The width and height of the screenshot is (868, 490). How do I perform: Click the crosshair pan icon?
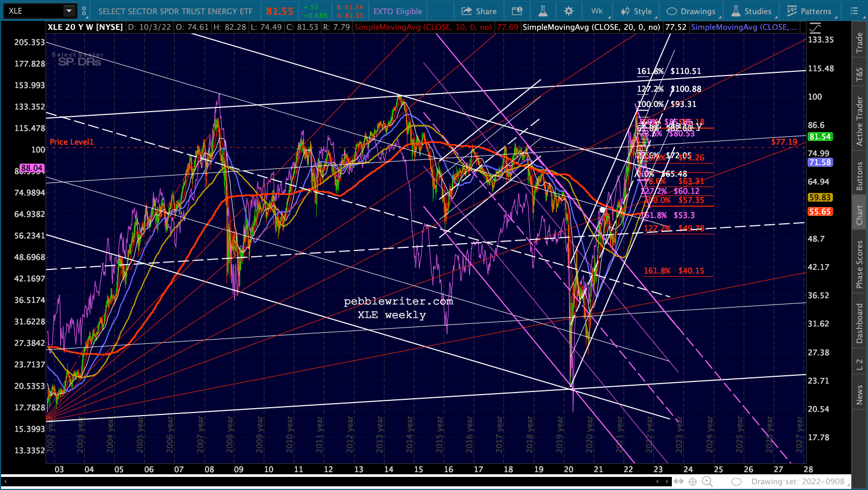[x=692, y=481]
